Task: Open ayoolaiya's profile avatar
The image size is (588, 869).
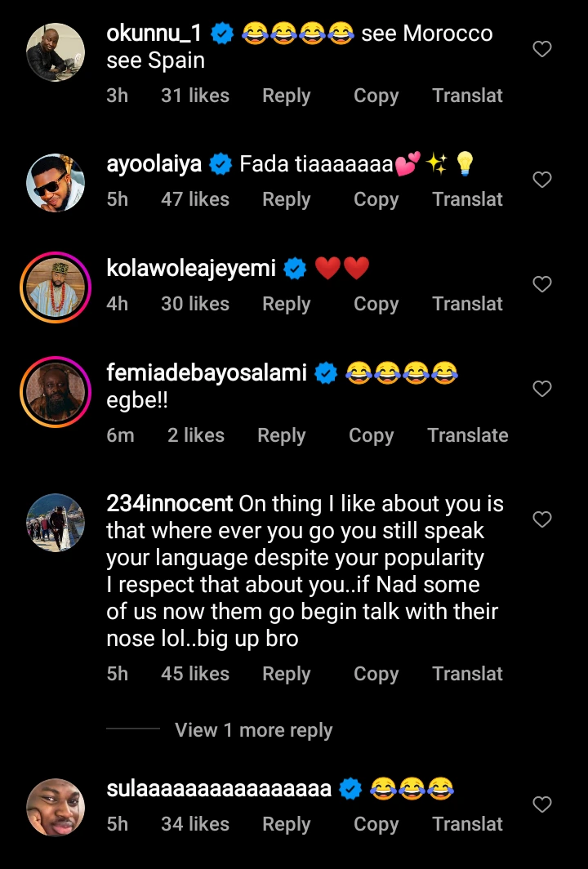Action: [56, 183]
